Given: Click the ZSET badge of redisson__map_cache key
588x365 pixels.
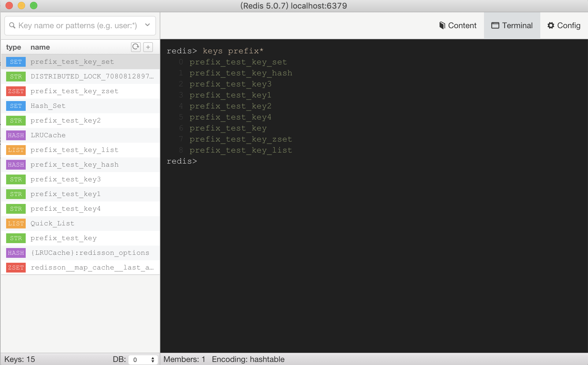Looking at the screenshot, I should [x=16, y=268].
